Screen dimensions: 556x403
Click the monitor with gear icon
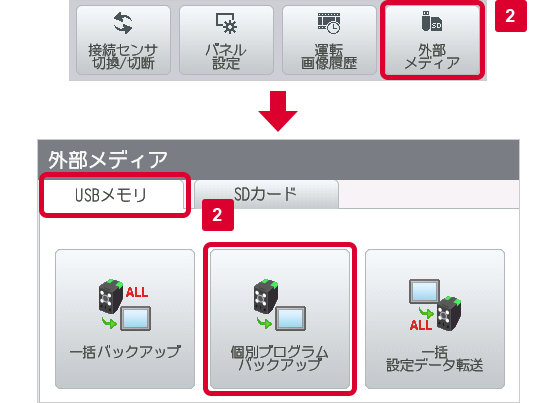(x=226, y=23)
